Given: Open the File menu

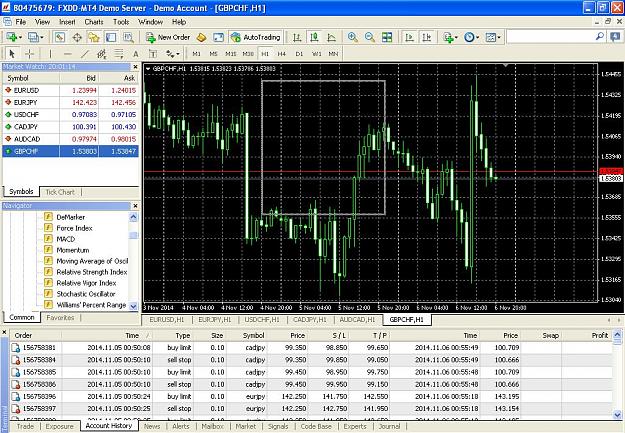Looking at the screenshot, I should click(21, 22).
